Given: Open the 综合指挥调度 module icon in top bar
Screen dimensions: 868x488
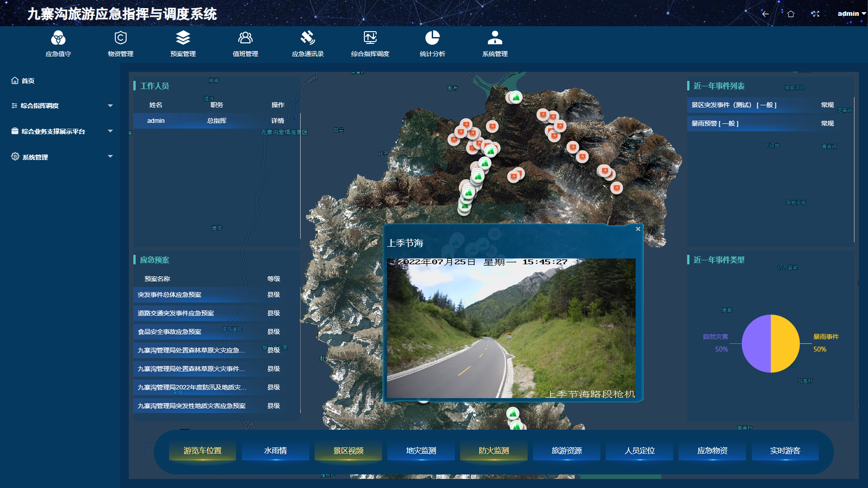Looking at the screenshot, I should point(370,38).
